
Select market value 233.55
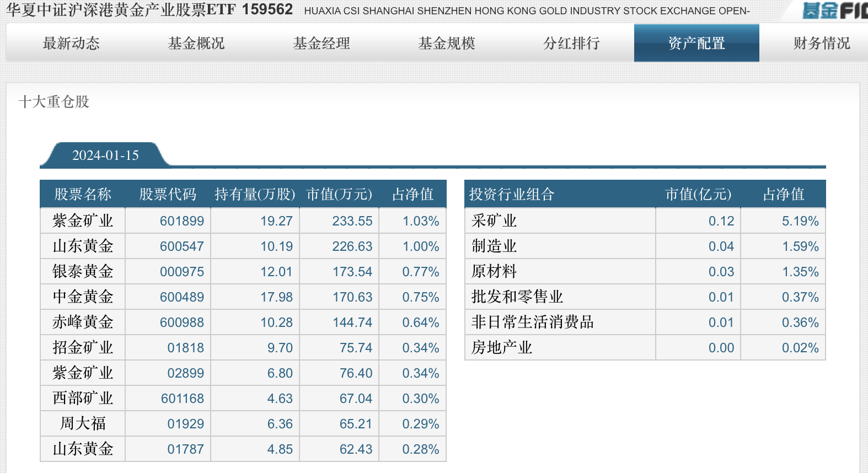352,221
